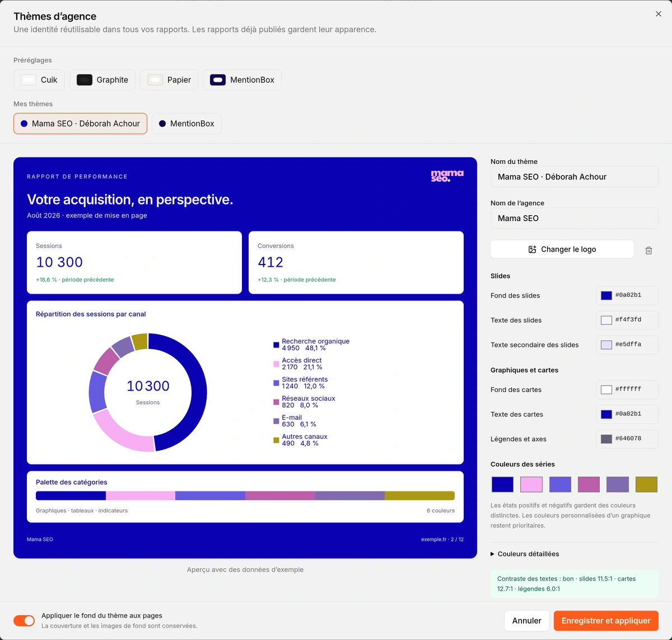Click the Nom de l'agence input field
The image size is (672, 640).
coord(574,218)
